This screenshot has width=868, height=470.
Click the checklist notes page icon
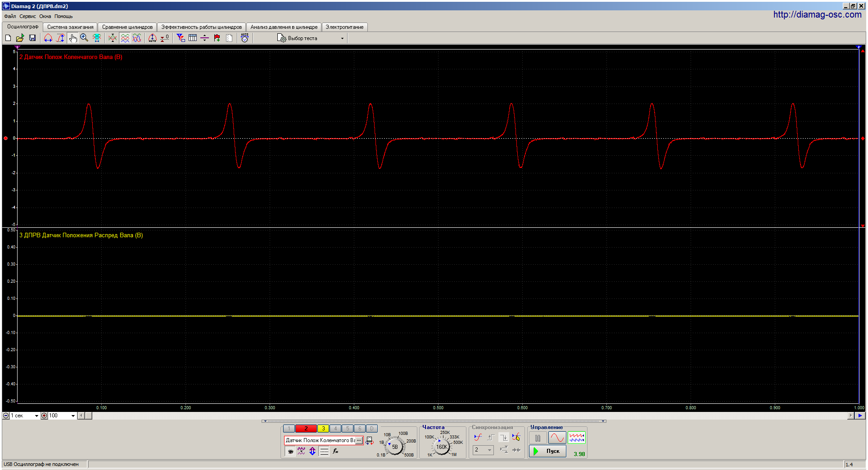coord(229,38)
